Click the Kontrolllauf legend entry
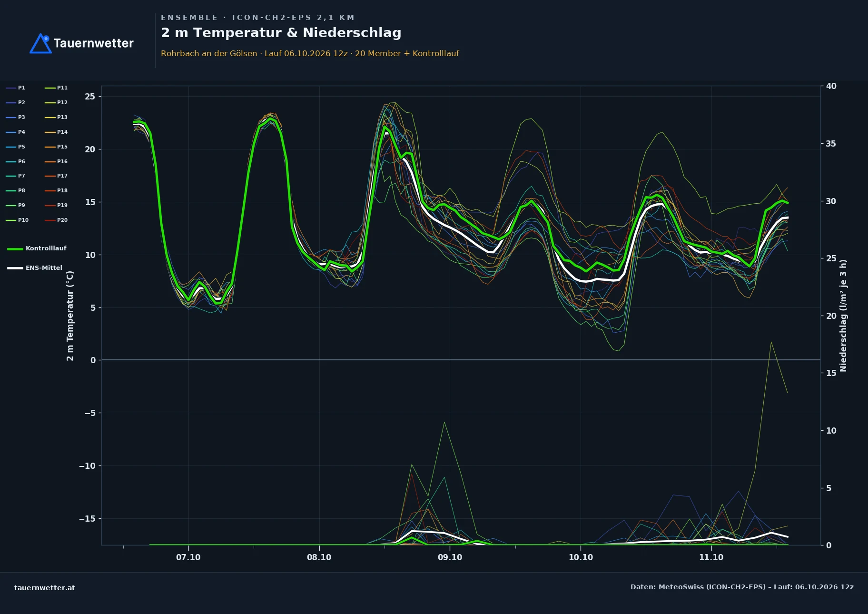Screen dimensions: 868x614 37,248
